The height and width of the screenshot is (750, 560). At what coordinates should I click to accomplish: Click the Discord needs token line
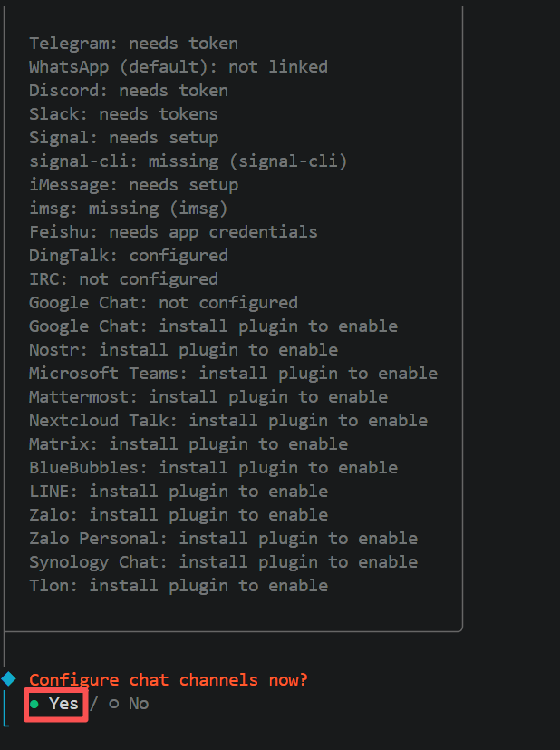128,91
